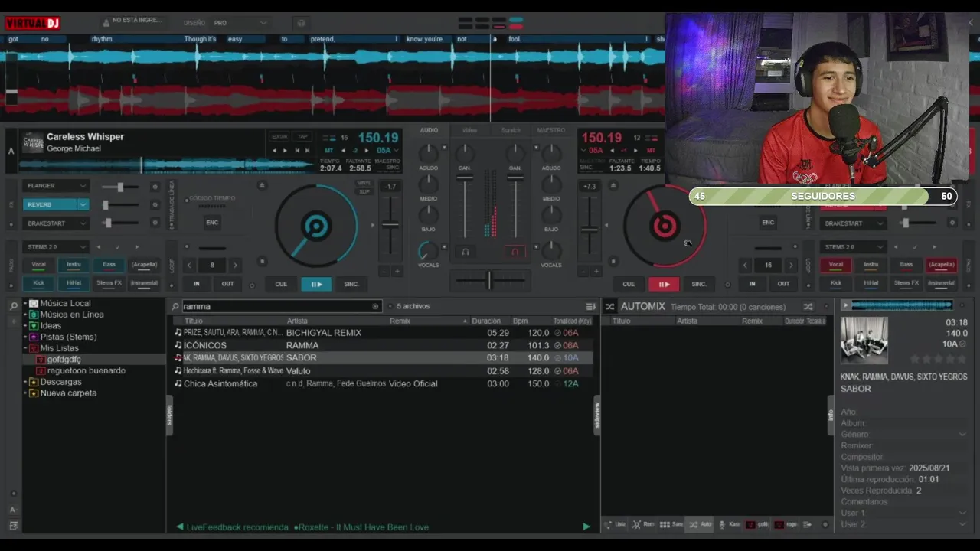980x551 pixels.
Task: Open Remixes sideview tab
Action: 644,524
